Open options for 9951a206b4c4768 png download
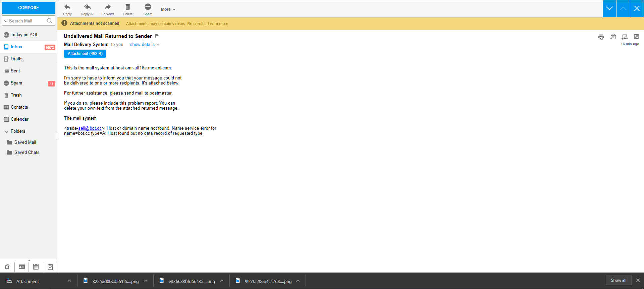 click(x=298, y=281)
